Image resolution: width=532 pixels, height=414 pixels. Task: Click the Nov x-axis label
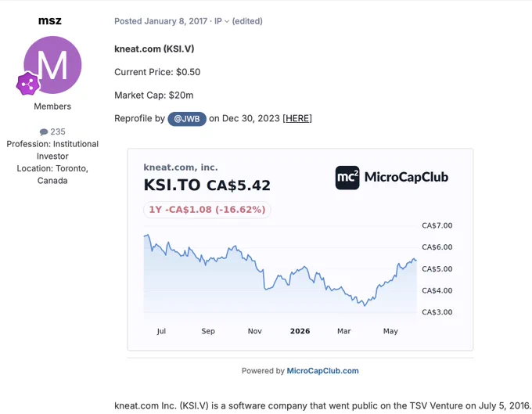(x=255, y=331)
